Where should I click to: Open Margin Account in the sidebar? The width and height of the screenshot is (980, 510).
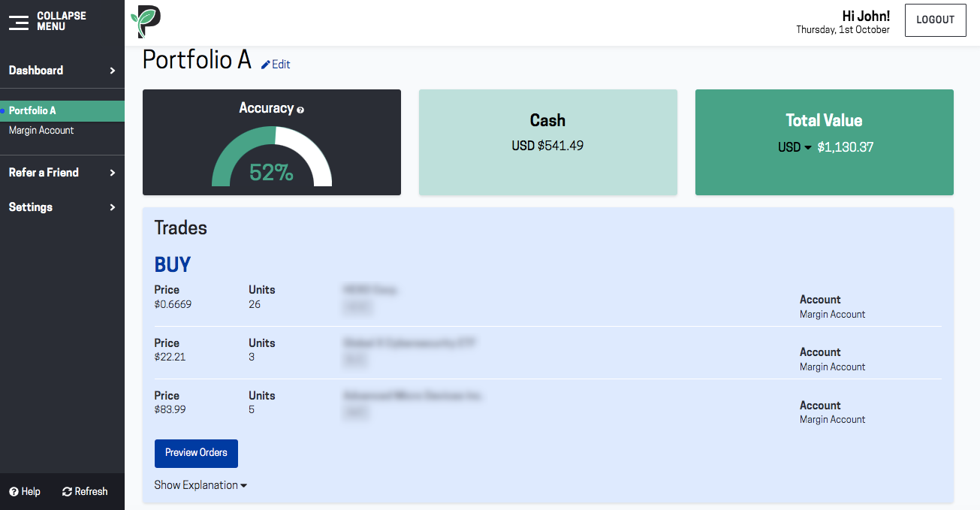pyautogui.click(x=41, y=131)
